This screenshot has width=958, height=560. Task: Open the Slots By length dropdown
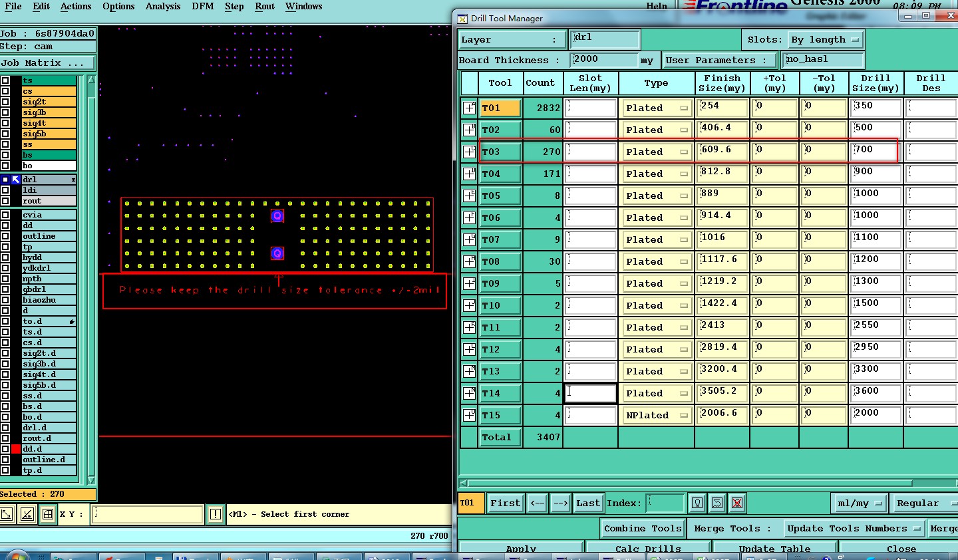point(825,40)
